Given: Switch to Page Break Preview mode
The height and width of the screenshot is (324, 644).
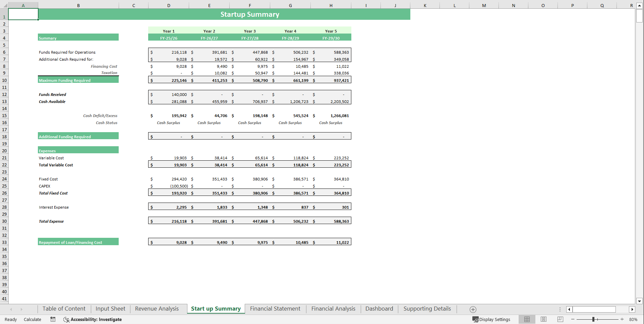Looking at the screenshot, I should 560,319.
